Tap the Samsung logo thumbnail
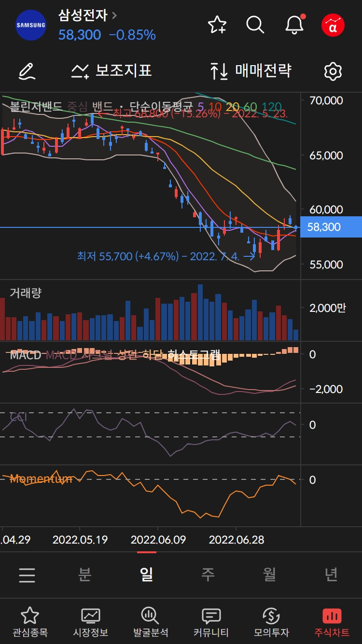The image size is (362, 644). point(31,25)
